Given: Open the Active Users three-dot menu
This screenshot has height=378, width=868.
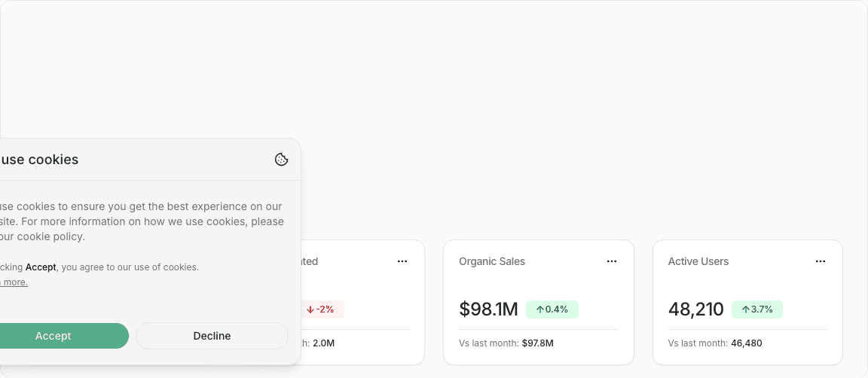Looking at the screenshot, I should pos(821,261).
